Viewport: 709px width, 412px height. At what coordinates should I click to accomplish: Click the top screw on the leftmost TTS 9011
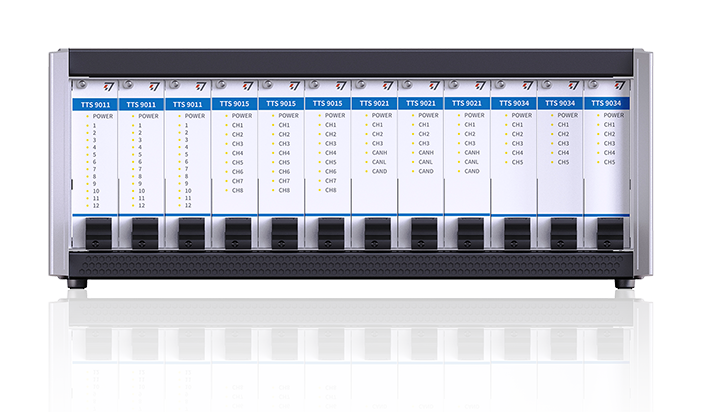(x=81, y=85)
